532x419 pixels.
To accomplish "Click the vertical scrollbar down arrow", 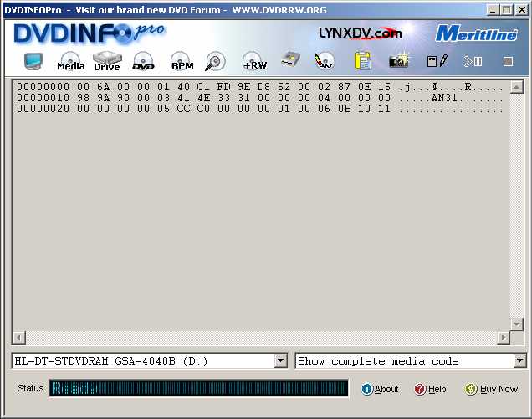I will [x=516, y=324].
